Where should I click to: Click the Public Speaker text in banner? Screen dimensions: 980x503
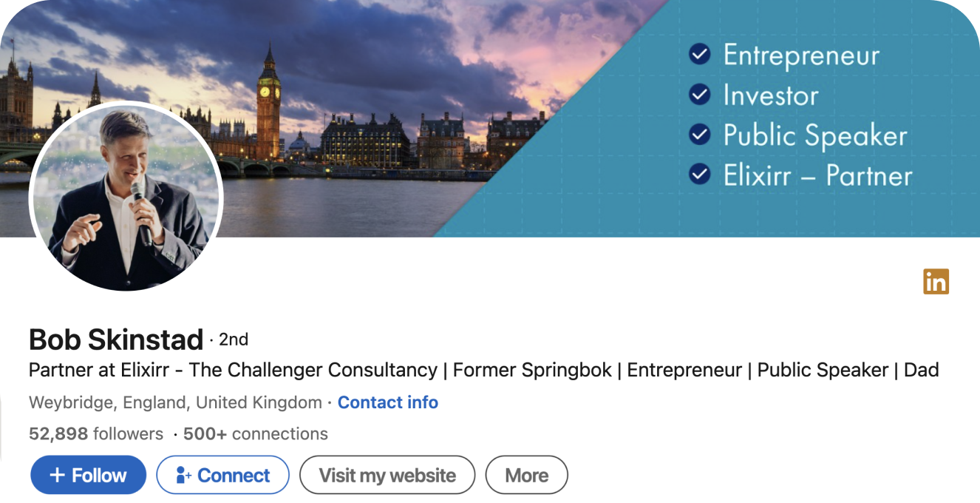click(x=814, y=135)
